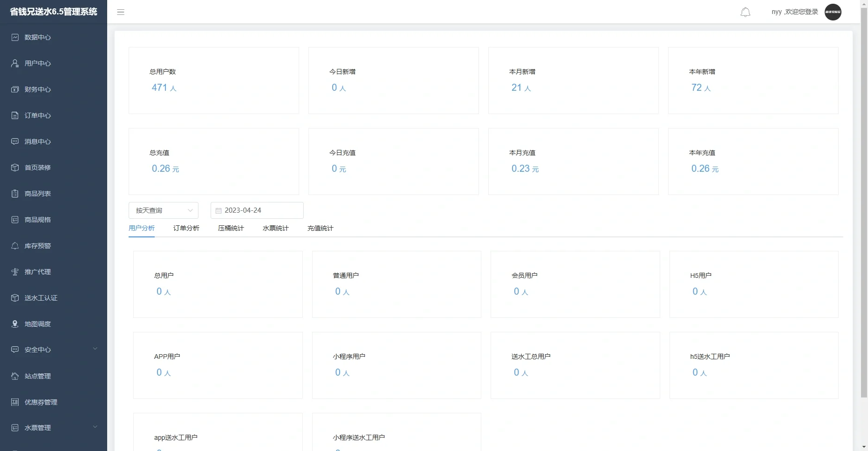This screenshot has width=868, height=451.
Task: Click the 地图调度 map pin icon
Action: pos(15,324)
